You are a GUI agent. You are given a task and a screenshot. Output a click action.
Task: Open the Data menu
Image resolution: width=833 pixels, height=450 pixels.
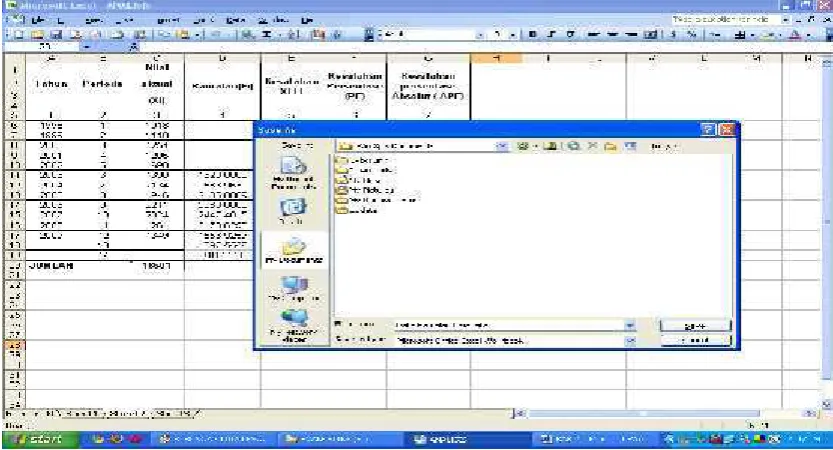tap(235, 20)
